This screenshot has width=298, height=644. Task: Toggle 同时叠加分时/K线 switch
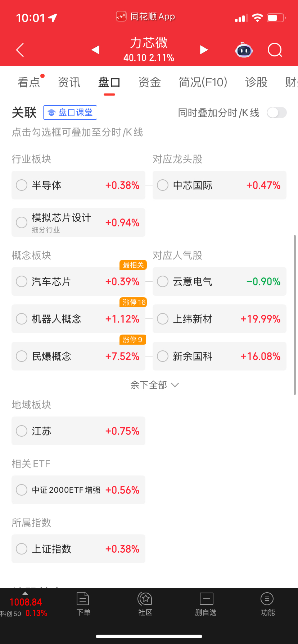(x=277, y=112)
